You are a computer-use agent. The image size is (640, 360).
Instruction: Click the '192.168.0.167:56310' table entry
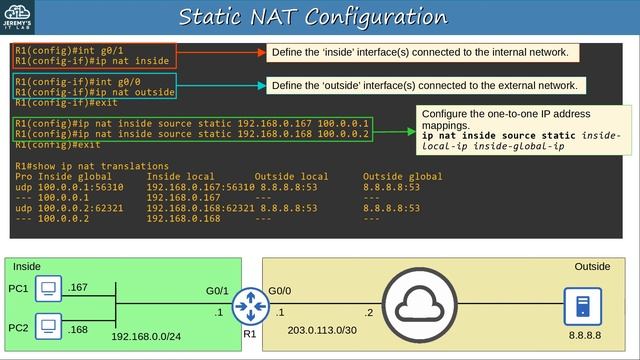click(x=200, y=187)
